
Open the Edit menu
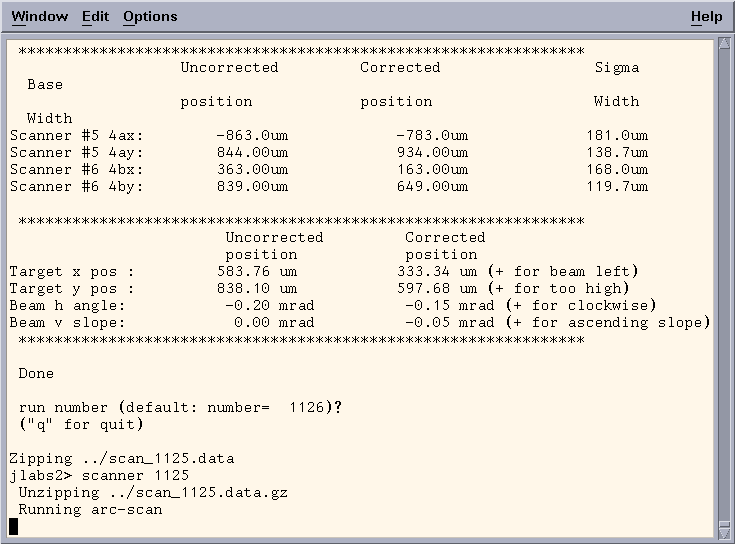[95, 16]
